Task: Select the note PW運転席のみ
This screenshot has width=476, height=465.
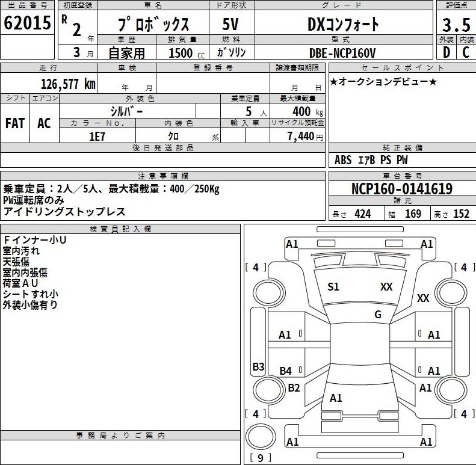Action: tap(34, 200)
